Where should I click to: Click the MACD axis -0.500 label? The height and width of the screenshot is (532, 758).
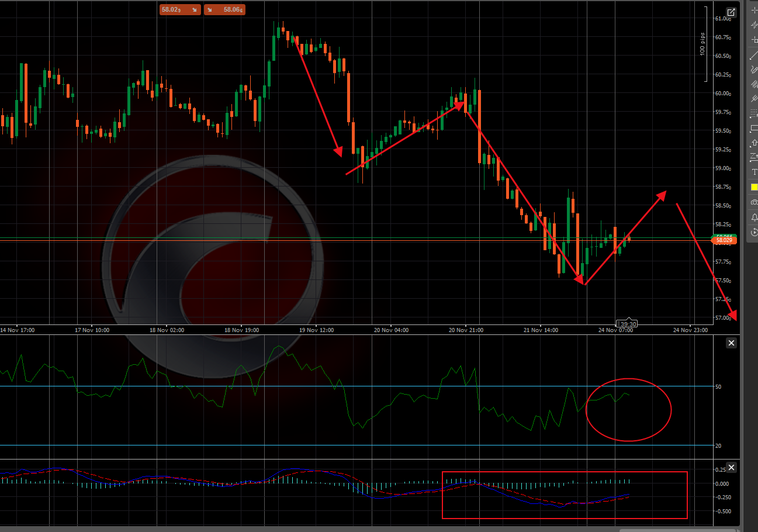(723, 511)
